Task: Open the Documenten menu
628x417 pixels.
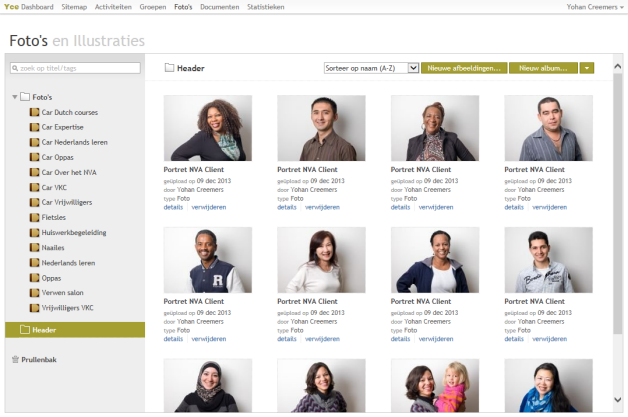Action: click(x=219, y=7)
